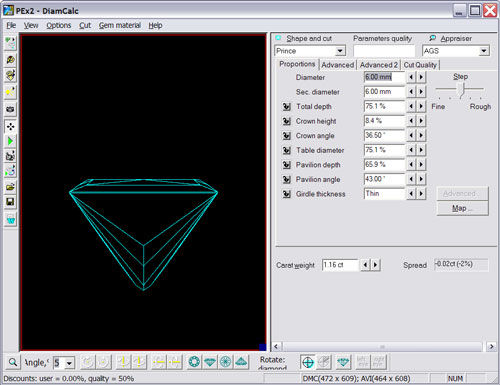This screenshot has width=500, height=385.
Task: Click the rotating arrows icon above the folder icon
Action: 10,171
